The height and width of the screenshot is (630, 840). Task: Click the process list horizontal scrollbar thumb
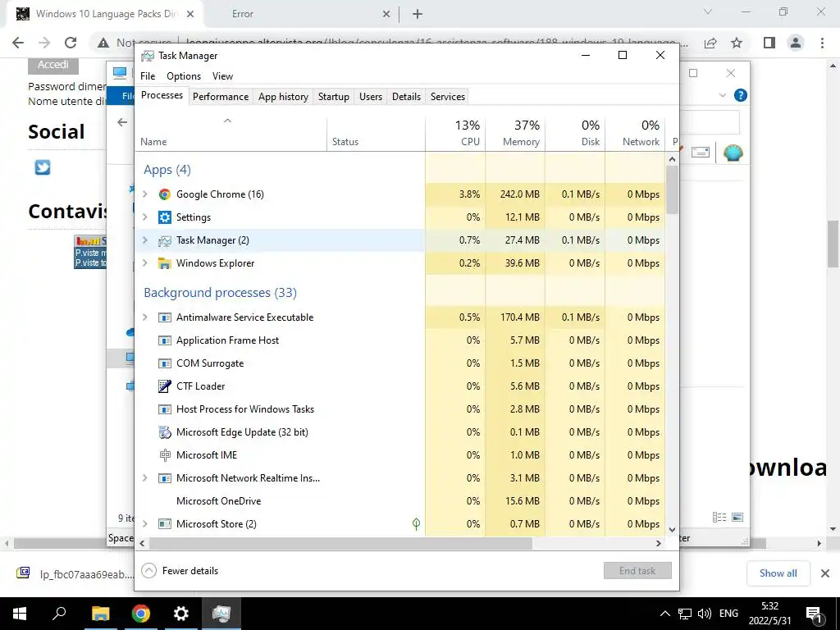click(x=340, y=543)
